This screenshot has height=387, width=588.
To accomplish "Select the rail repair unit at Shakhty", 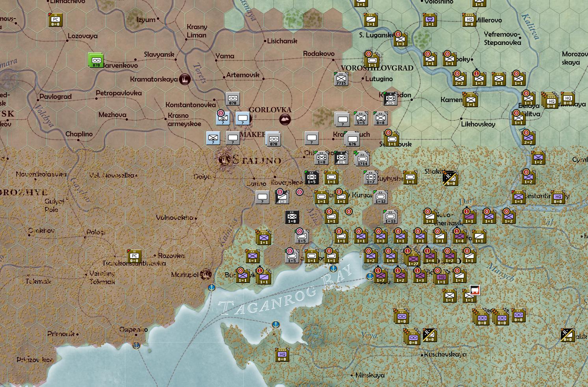I will (x=450, y=178).
